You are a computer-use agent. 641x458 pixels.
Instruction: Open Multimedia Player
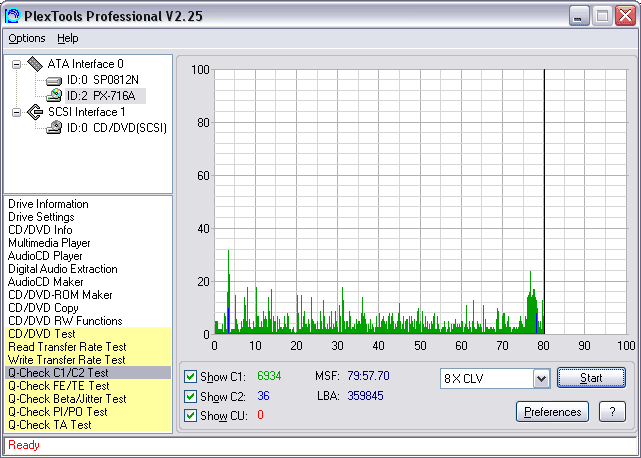(49, 243)
